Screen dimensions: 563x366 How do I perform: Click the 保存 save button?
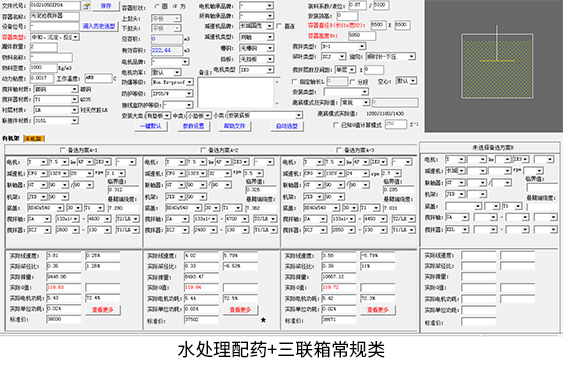pyautogui.click(x=106, y=6)
